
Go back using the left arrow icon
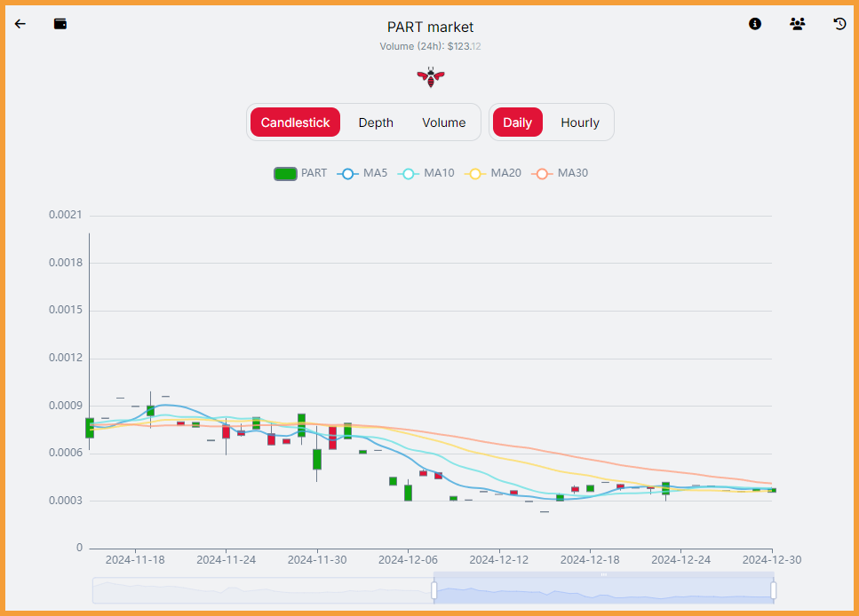pos(20,24)
